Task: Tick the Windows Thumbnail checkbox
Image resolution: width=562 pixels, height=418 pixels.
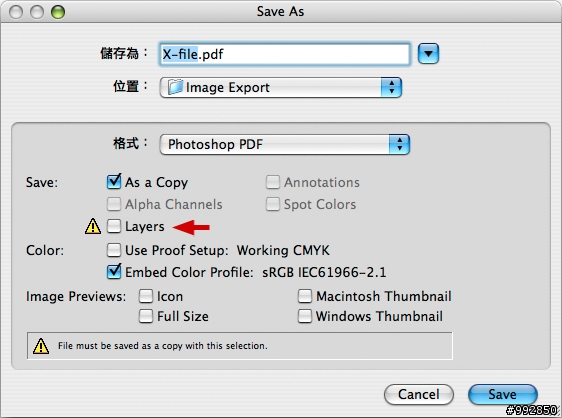Action: [305, 316]
